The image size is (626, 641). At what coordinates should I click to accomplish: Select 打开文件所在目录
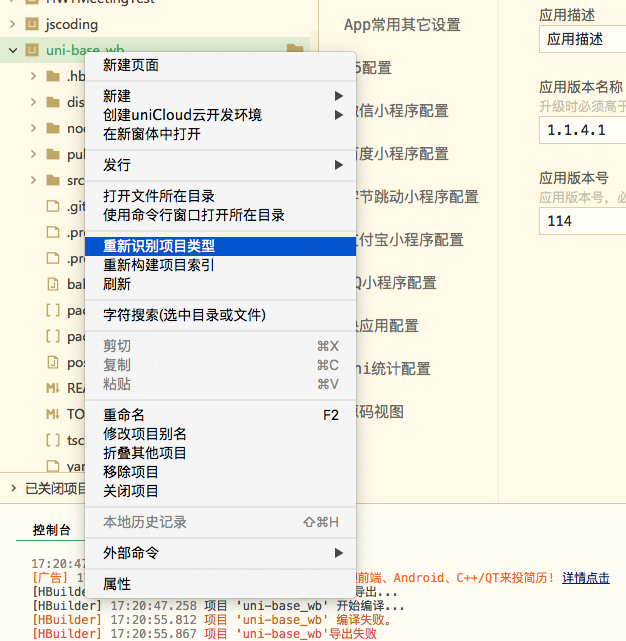pyautogui.click(x=220, y=196)
